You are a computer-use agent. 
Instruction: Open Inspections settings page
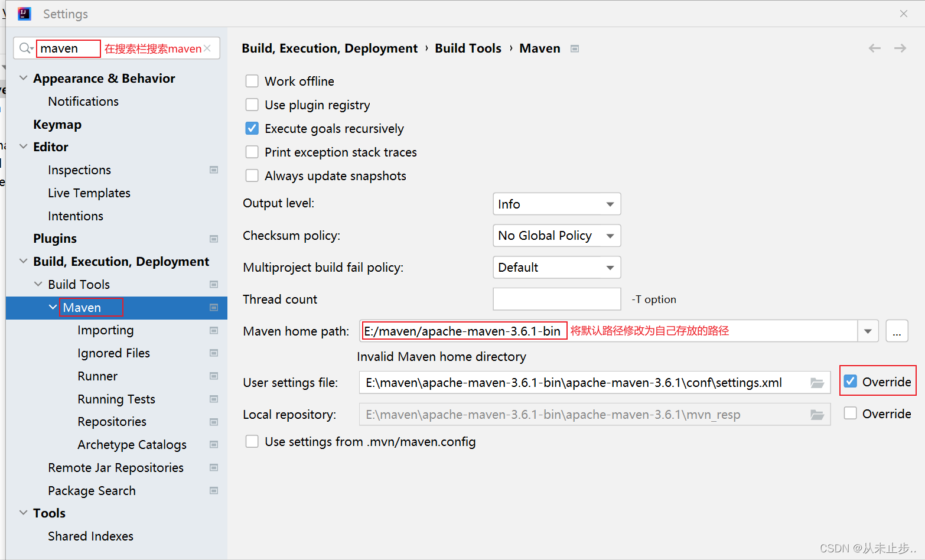(x=80, y=170)
